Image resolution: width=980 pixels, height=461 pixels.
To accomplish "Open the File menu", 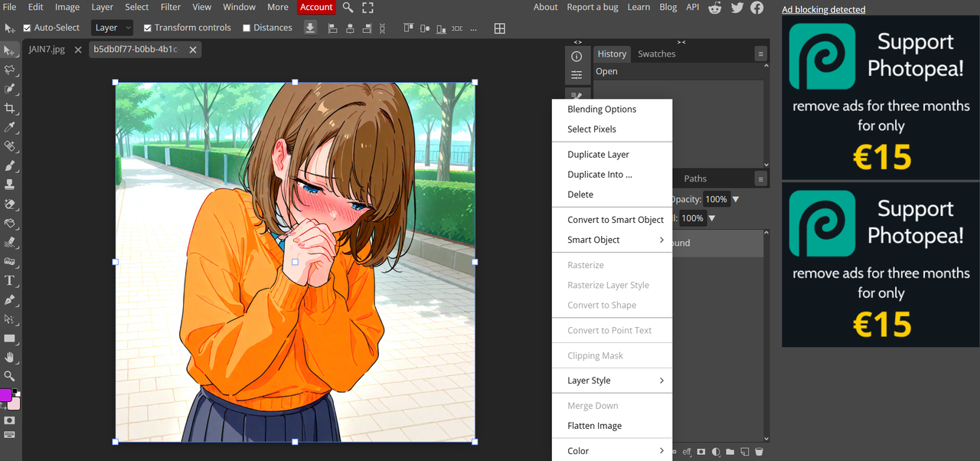I will pos(10,7).
